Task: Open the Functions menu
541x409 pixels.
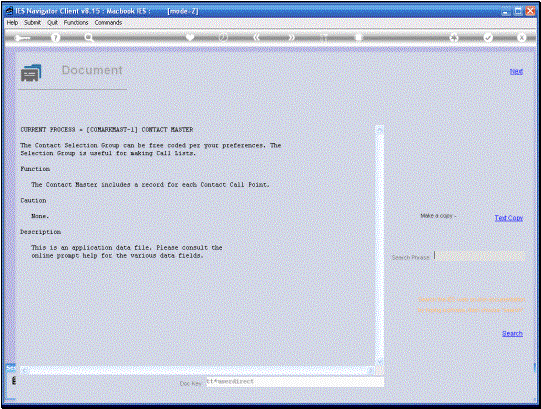Action: click(x=76, y=22)
